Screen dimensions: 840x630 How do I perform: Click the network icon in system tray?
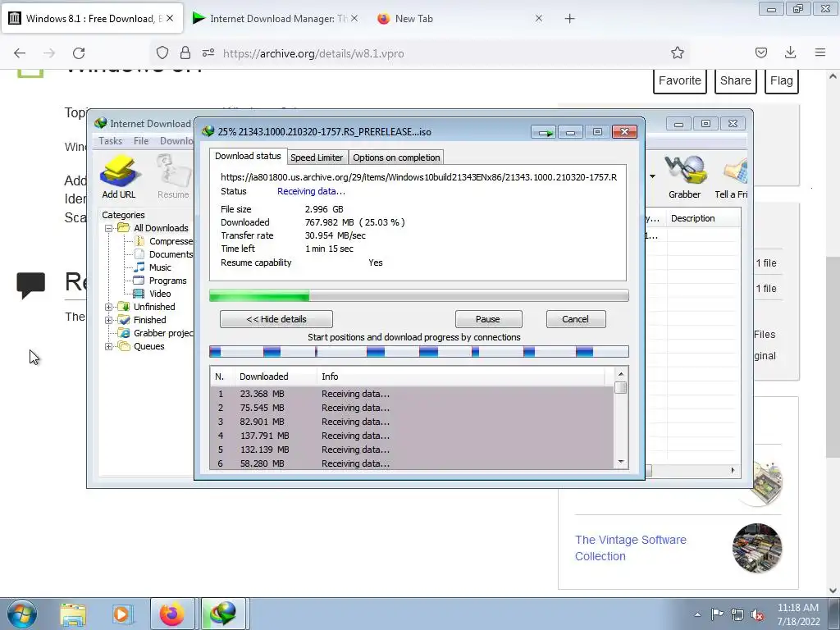click(x=737, y=614)
